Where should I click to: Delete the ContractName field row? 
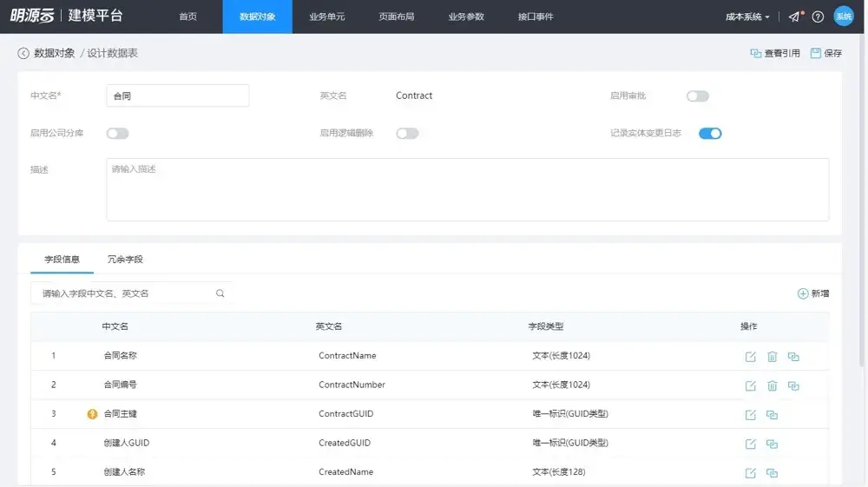tap(773, 357)
